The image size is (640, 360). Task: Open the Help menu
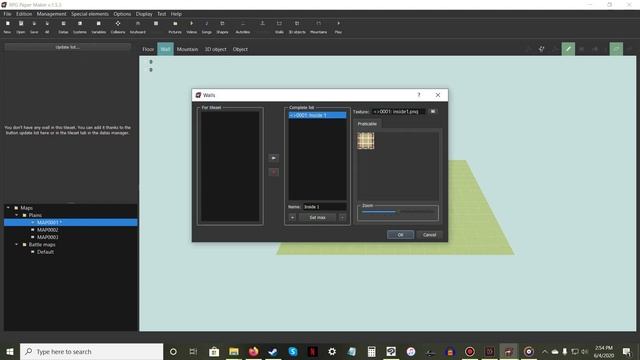tap(176, 14)
